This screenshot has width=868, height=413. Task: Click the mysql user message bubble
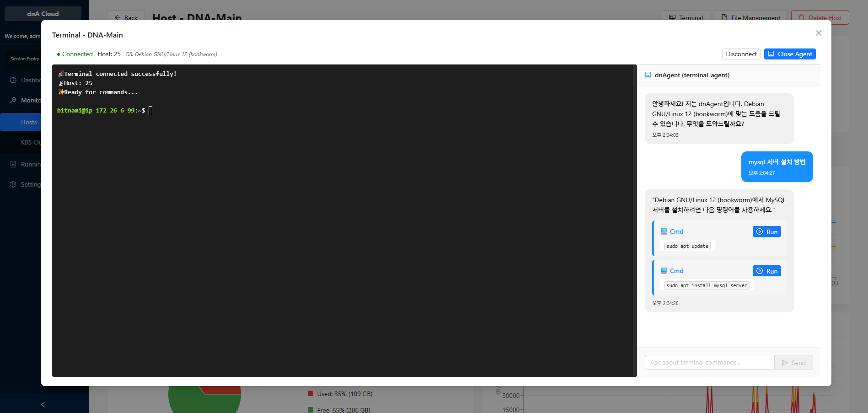[x=777, y=166]
